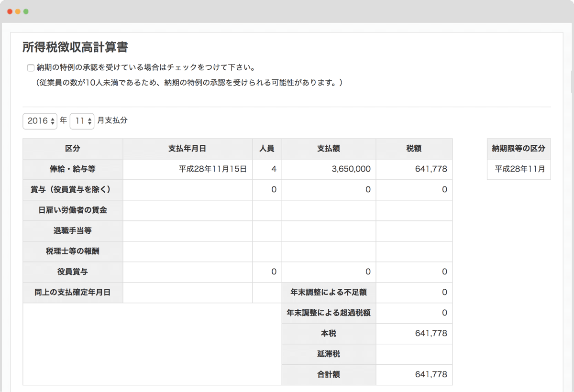The image size is (574, 392).
Task: Click the 賞与（役員賞与を除く） row label
Action: click(73, 190)
